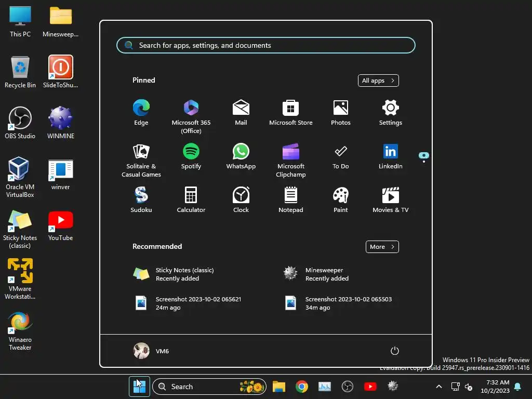The height and width of the screenshot is (399, 532).
Task: Launch the Photos app
Action: (x=341, y=113)
